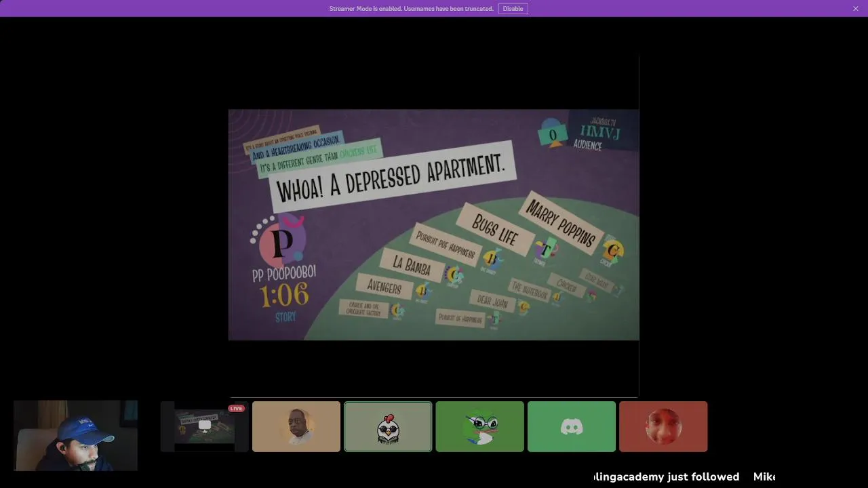Click the player icon beside La Bamba

[453, 275]
